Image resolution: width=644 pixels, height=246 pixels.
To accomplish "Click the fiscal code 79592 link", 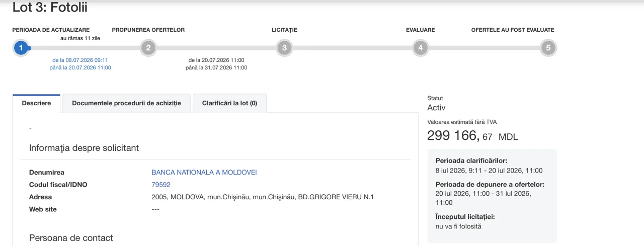I will tap(161, 185).
